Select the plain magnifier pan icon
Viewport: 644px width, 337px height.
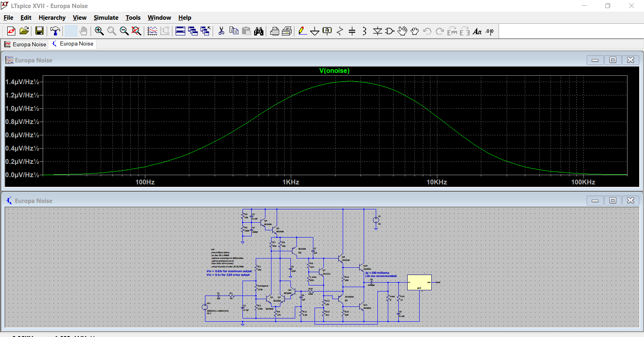click(112, 31)
